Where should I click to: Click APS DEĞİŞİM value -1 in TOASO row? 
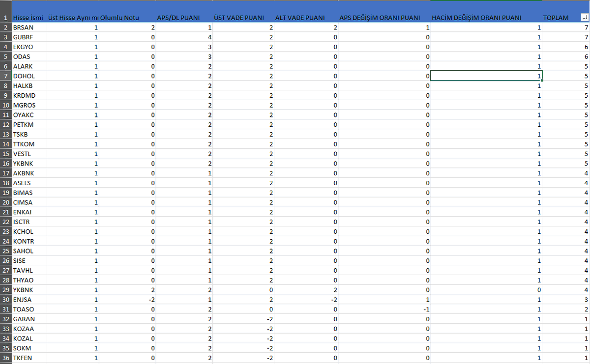[x=384, y=309]
